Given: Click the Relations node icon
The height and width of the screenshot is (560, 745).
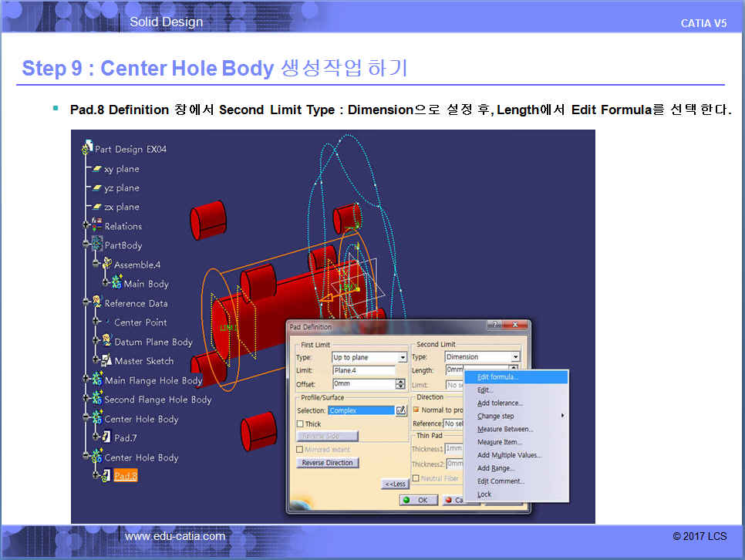Looking at the screenshot, I should (96, 226).
